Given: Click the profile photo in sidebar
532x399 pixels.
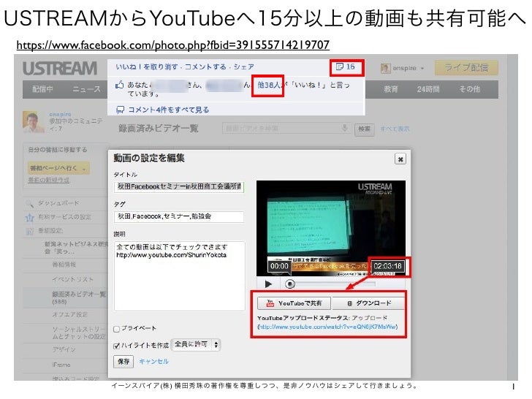Looking at the screenshot, I should tap(34, 122).
